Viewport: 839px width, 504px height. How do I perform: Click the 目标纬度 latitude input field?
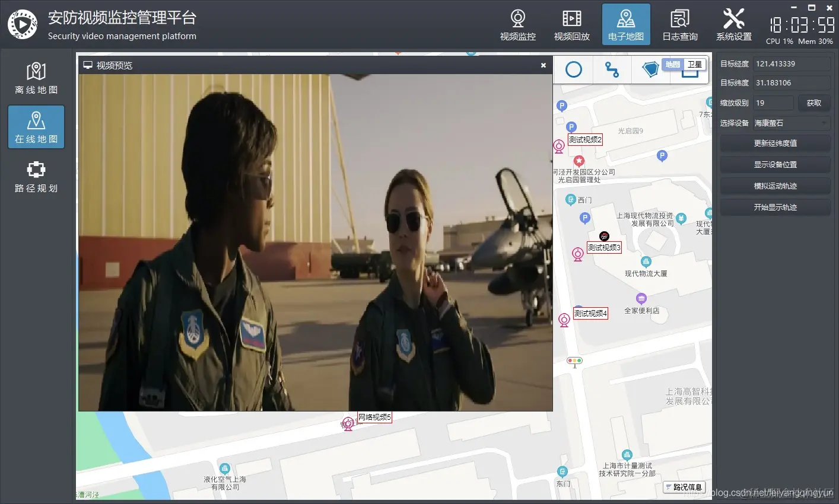click(x=792, y=82)
